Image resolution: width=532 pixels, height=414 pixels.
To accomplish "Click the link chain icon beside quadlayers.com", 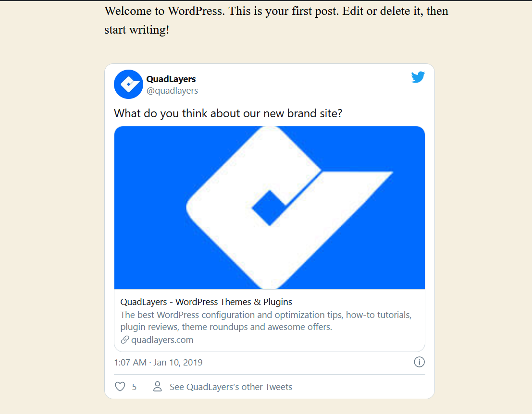I will (x=125, y=340).
